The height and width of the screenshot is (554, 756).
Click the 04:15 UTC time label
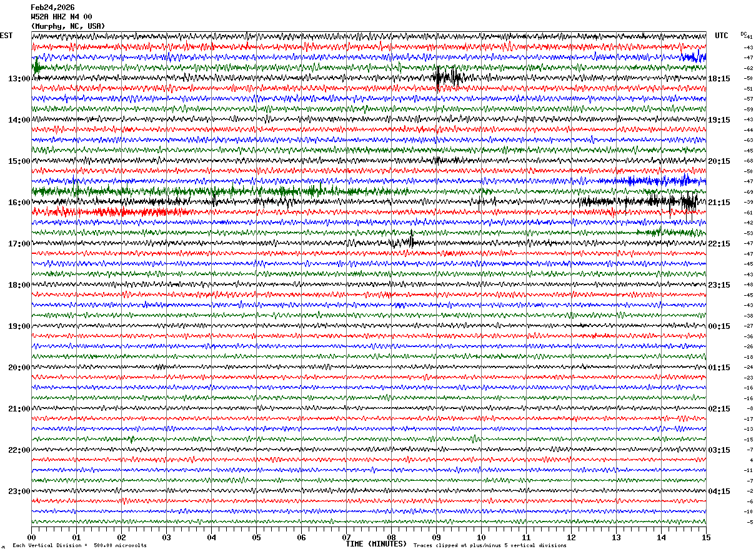719,491
